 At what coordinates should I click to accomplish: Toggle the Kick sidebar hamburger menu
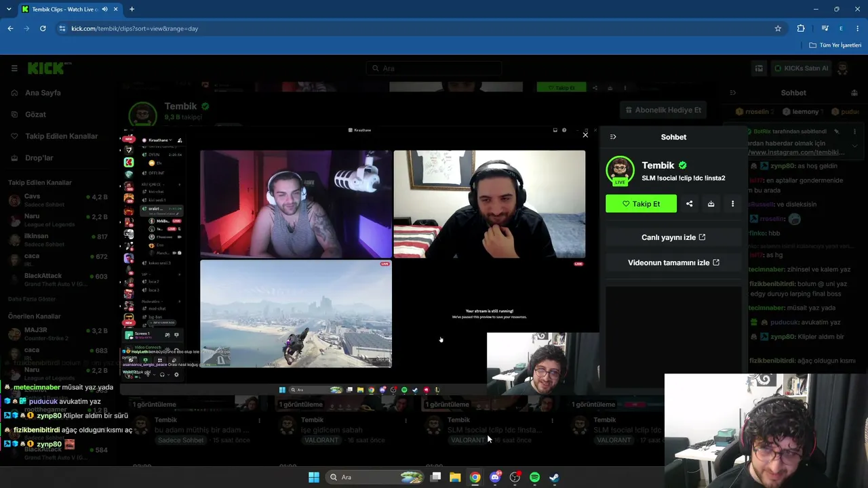pyautogui.click(x=14, y=68)
